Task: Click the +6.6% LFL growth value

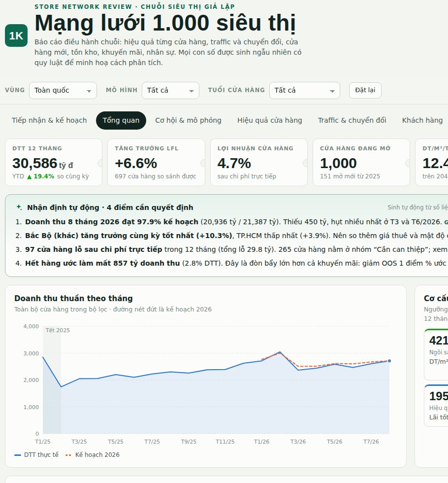Action: [x=136, y=163]
